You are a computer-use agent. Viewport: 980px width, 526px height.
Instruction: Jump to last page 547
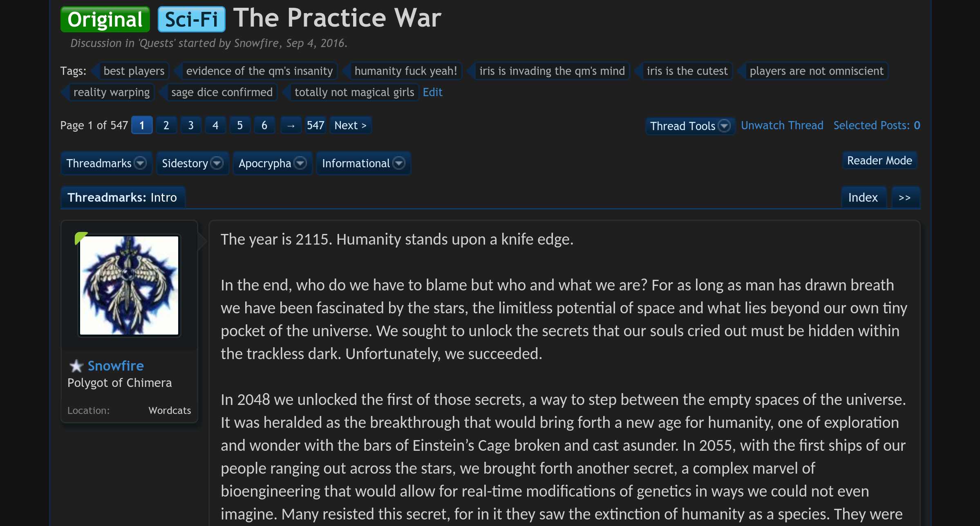[315, 125]
